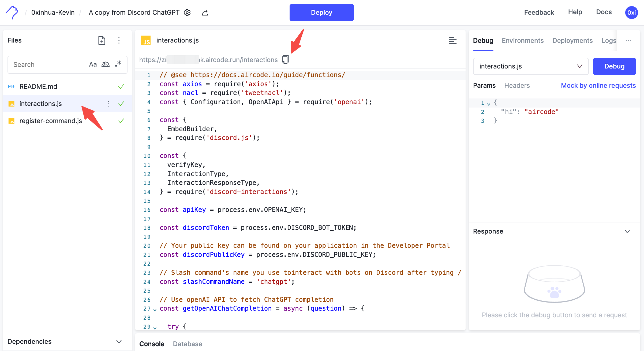Open Help link
The height and width of the screenshot is (351, 644).
point(575,12)
